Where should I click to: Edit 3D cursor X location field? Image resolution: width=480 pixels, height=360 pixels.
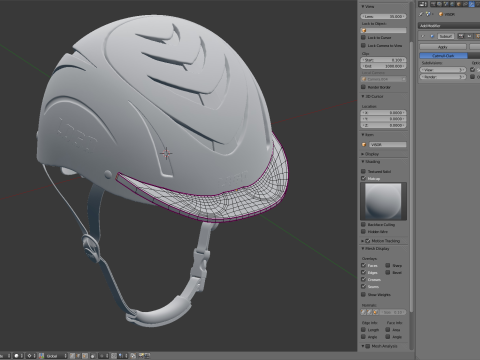[383, 113]
